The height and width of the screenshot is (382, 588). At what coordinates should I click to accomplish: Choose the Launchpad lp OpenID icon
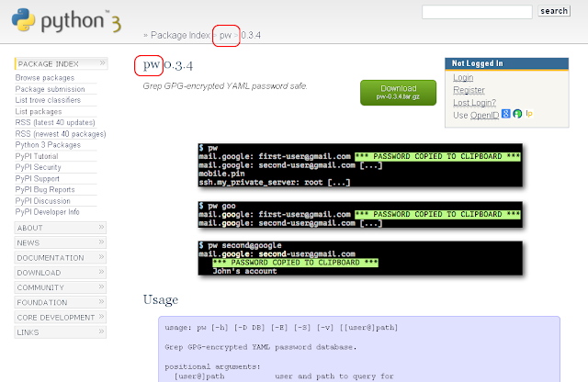tap(529, 113)
